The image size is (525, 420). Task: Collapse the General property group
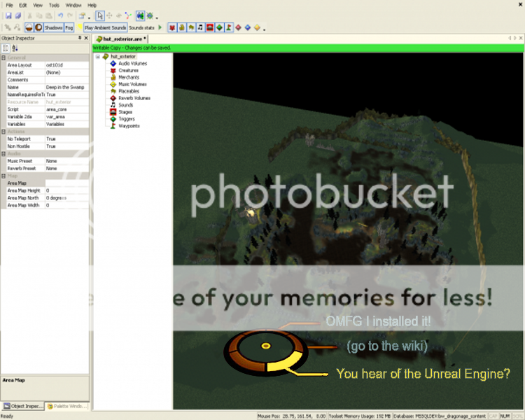[x=3, y=57]
